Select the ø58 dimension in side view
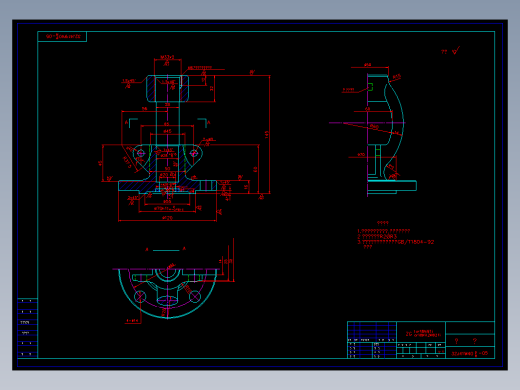 click(367, 65)
